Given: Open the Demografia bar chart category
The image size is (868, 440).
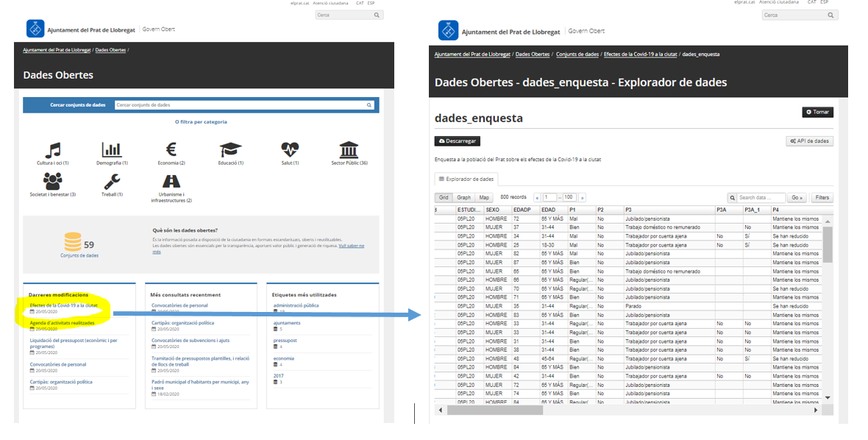Looking at the screenshot, I should point(112,149).
